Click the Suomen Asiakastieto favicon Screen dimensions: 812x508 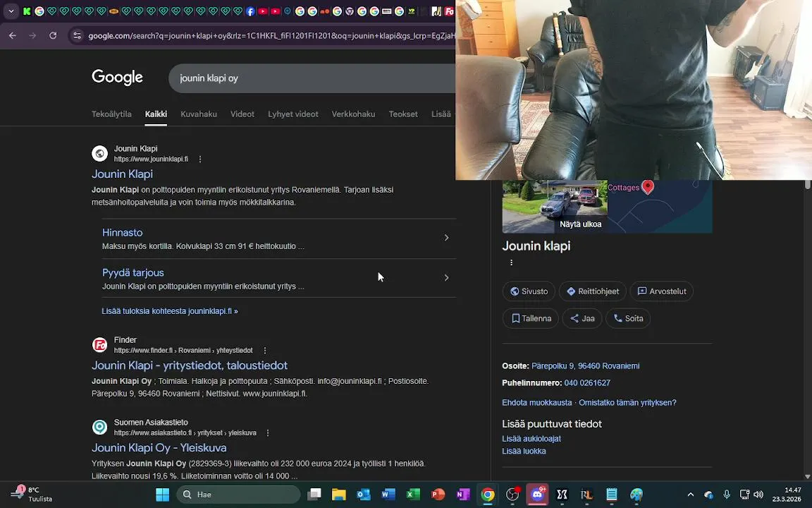99,427
